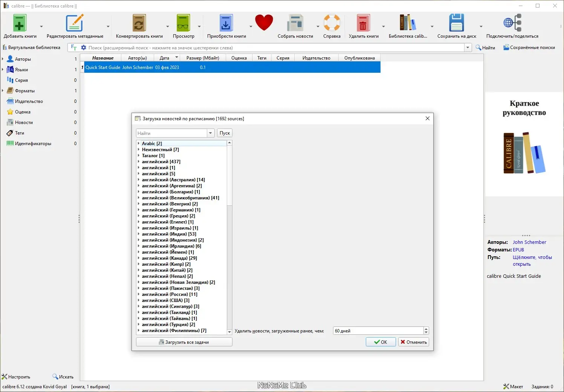Open the Connect/share globe icon

[512, 23]
